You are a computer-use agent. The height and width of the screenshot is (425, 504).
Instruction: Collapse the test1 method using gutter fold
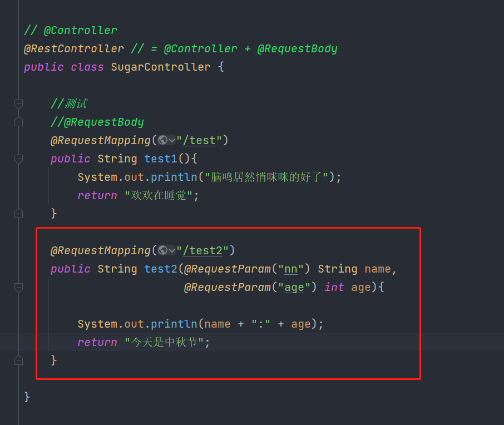pyautogui.click(x=19, y=159)
